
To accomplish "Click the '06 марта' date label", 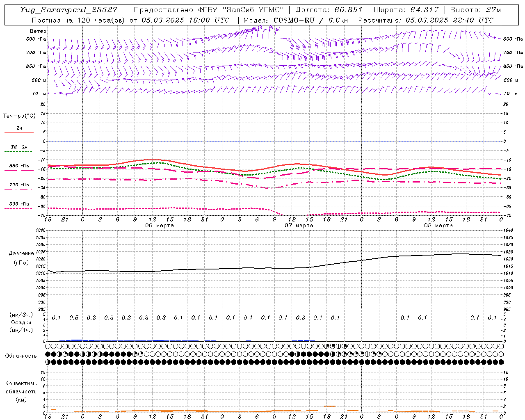I will [x=160, y=226].
